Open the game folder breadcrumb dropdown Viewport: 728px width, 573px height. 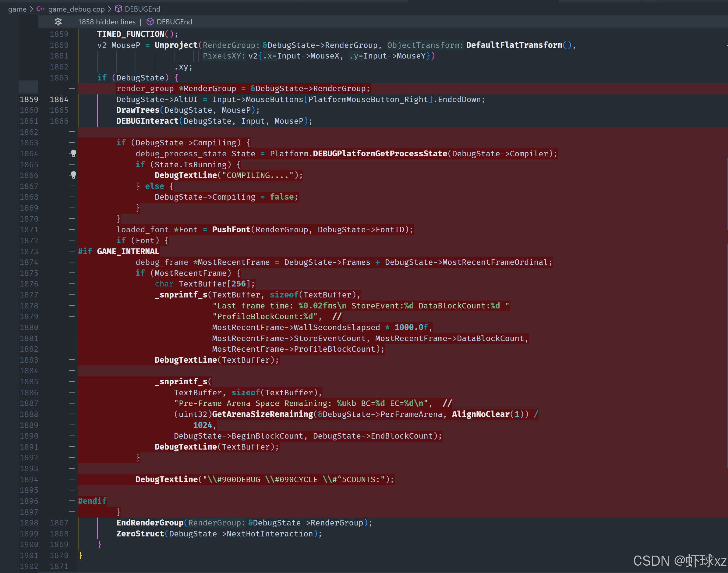tap(17, 9)
